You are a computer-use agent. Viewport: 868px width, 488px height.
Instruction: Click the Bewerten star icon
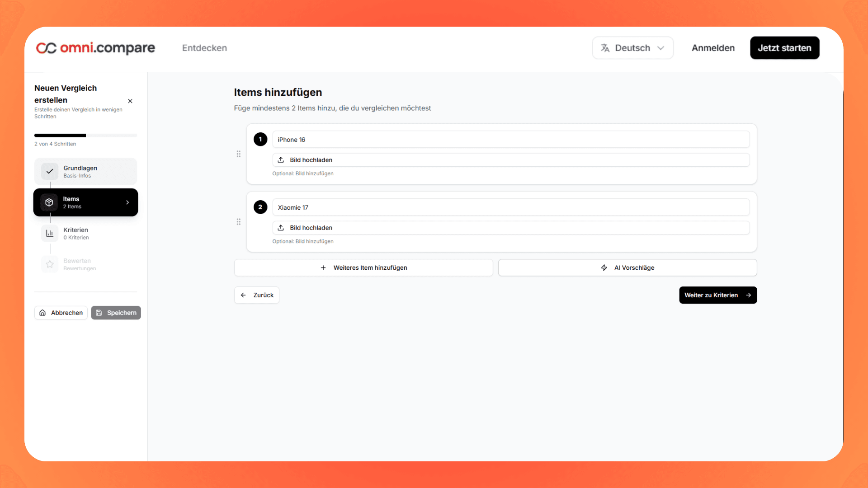click(49, 264)
